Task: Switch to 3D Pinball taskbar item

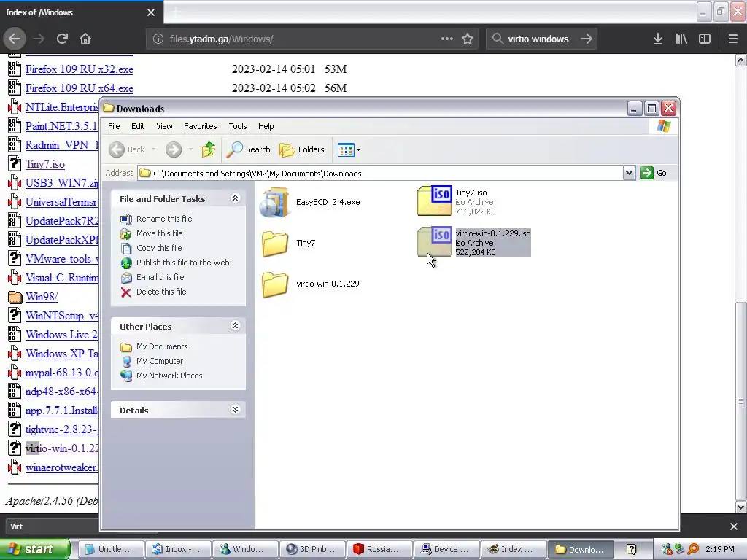Action: point(311,549)
